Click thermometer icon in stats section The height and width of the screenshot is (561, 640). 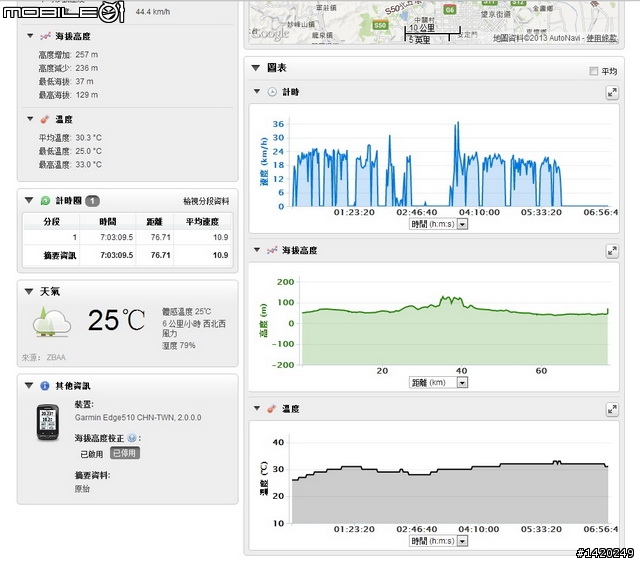45,119
